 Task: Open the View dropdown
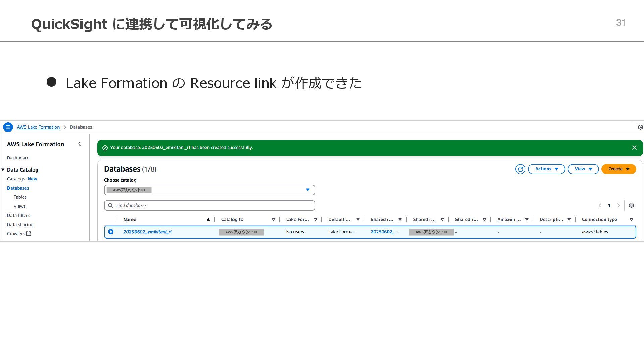[583, 169]
